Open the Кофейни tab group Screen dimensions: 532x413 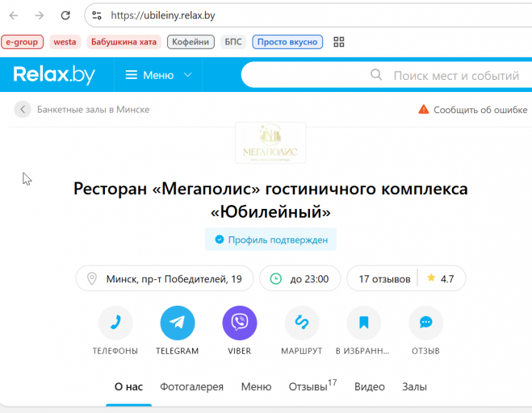coord(191,42)
